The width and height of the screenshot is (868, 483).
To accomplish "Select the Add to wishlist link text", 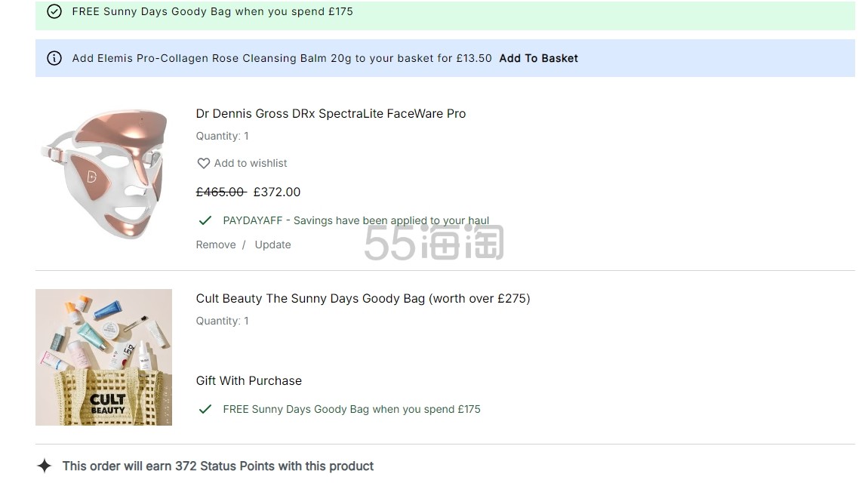I will [251, 163].
